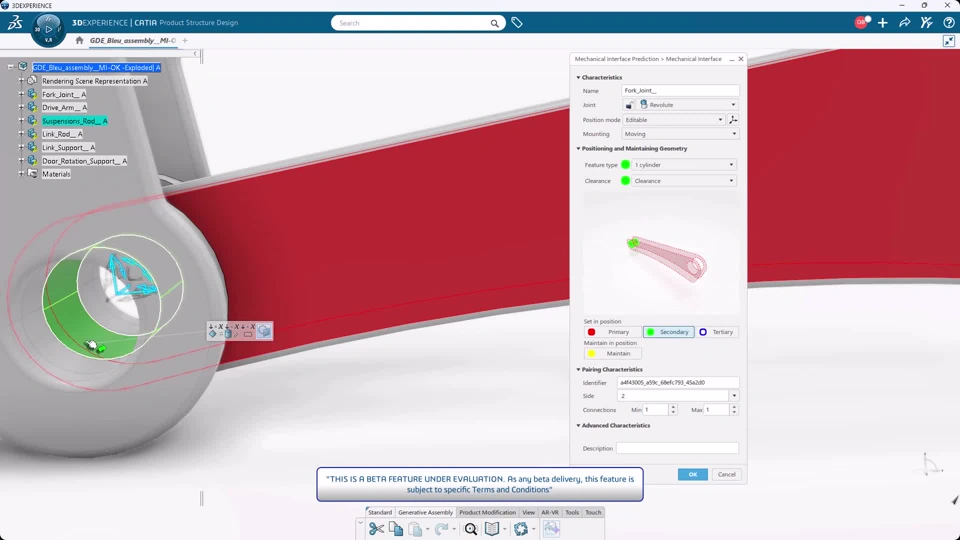Increase the Connections Min value
960x540 pixels.
coord(673,407)
